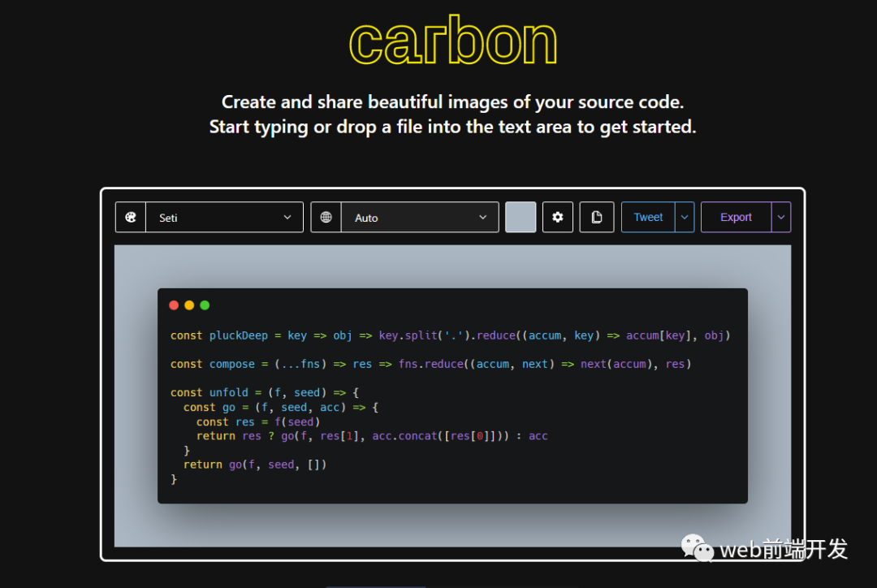This screenshot has width=877, height=588.
Task: Open the Seti theme dropdown
Action: click(224, 217)
